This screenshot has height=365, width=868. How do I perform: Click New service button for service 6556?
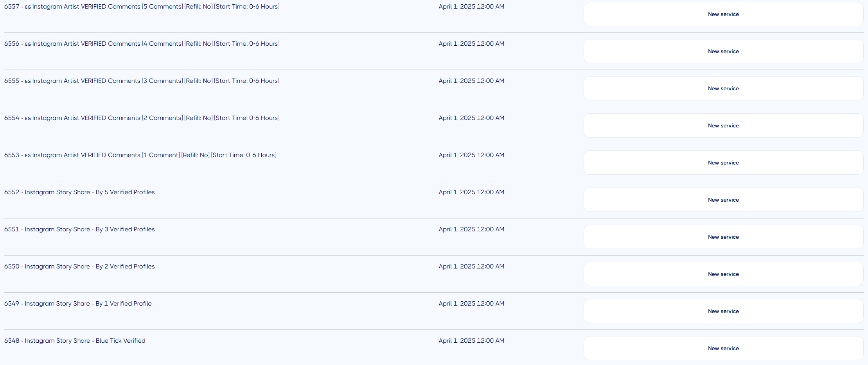tap(723, 51)
